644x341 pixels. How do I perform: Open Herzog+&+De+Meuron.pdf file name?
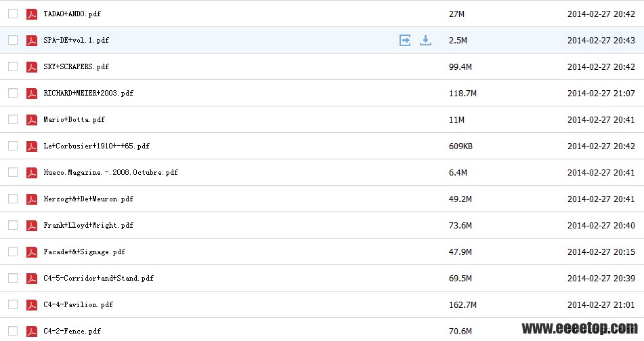(x=88, y=199)
